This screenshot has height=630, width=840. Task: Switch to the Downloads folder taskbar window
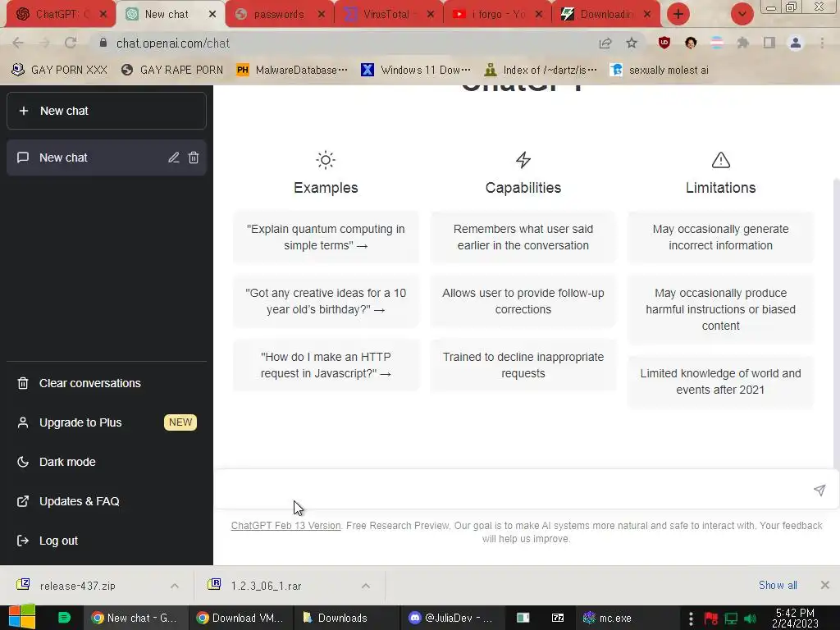tap(346, 618)
